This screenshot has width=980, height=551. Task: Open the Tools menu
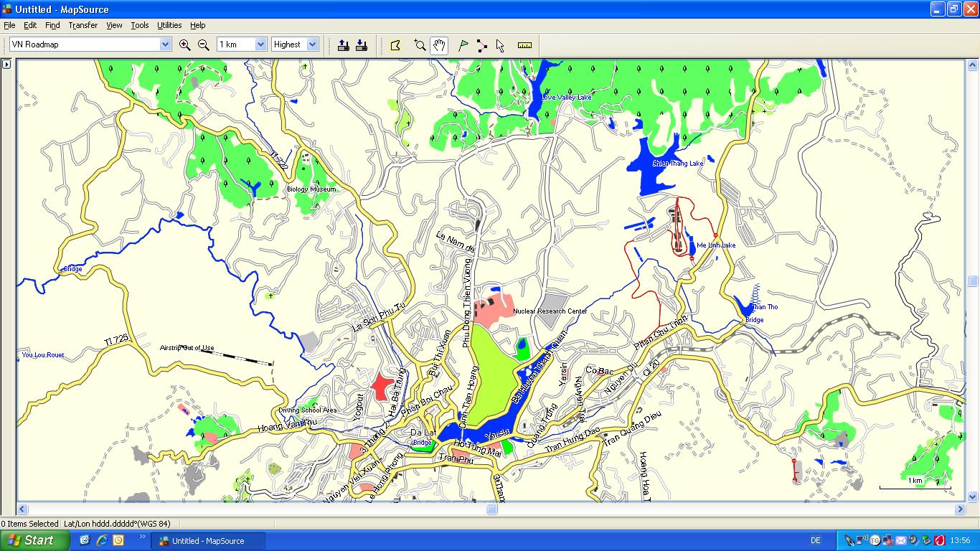point(140,25)
